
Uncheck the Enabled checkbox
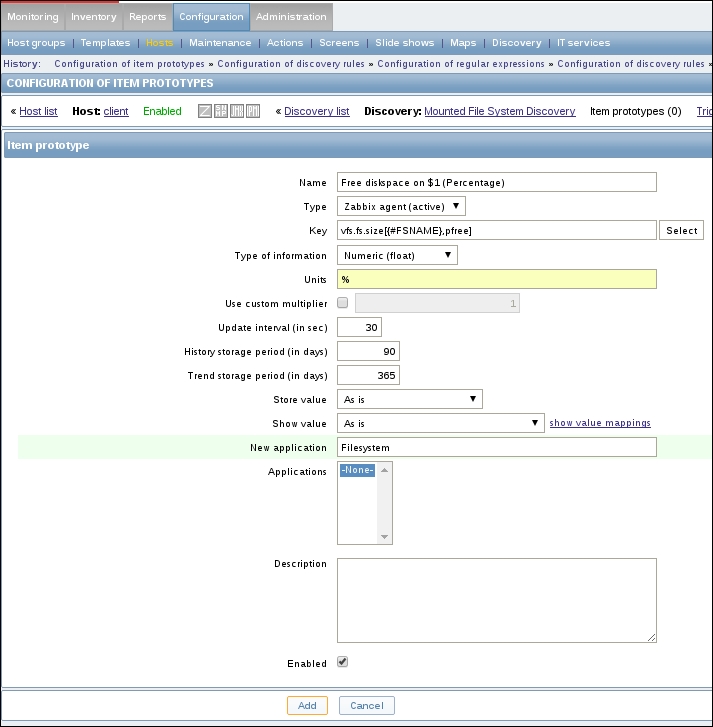(343, 662)
